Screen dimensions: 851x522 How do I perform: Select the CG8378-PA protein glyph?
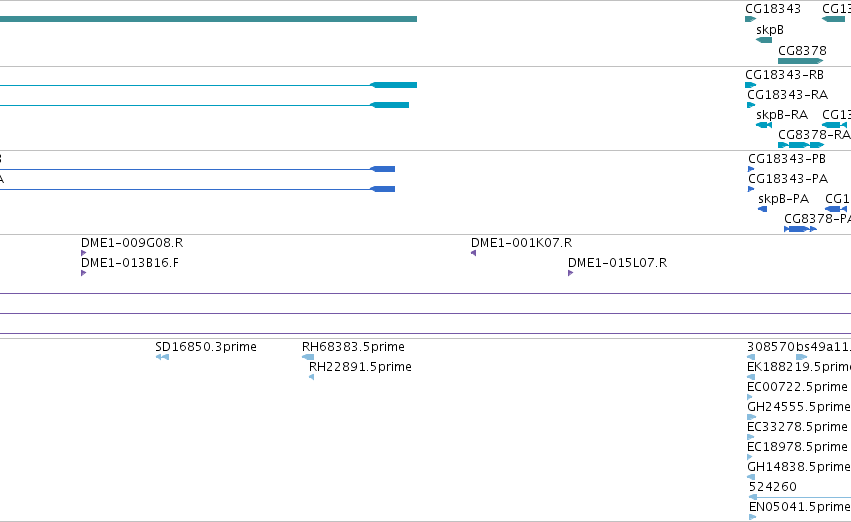[x=801, y=229]
